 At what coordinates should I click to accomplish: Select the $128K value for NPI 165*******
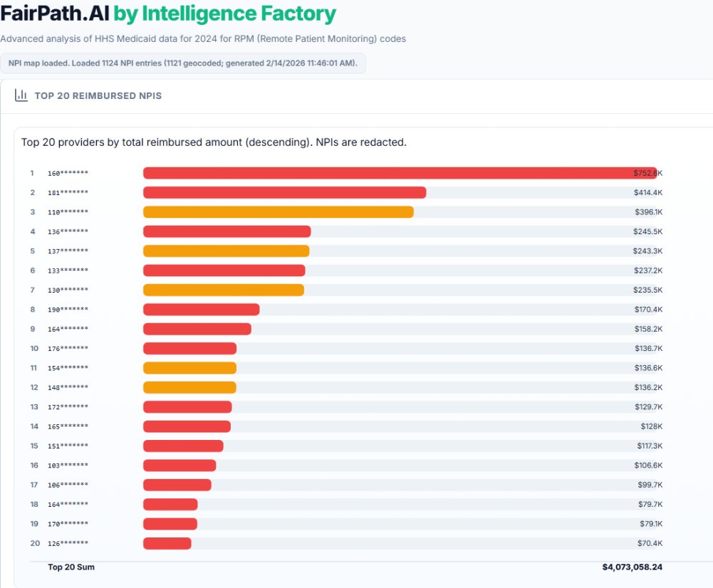pyautogui.click(x=651, y=426)
